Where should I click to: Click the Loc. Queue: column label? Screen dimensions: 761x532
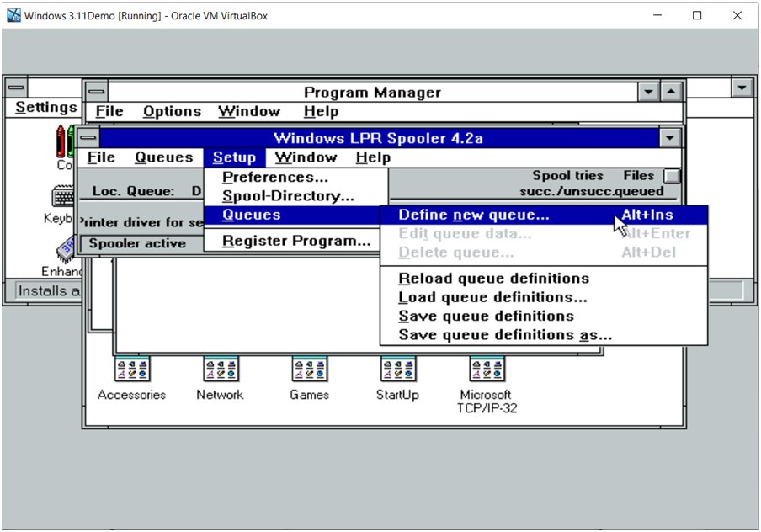pyautogui.click(x=133, y=191)
